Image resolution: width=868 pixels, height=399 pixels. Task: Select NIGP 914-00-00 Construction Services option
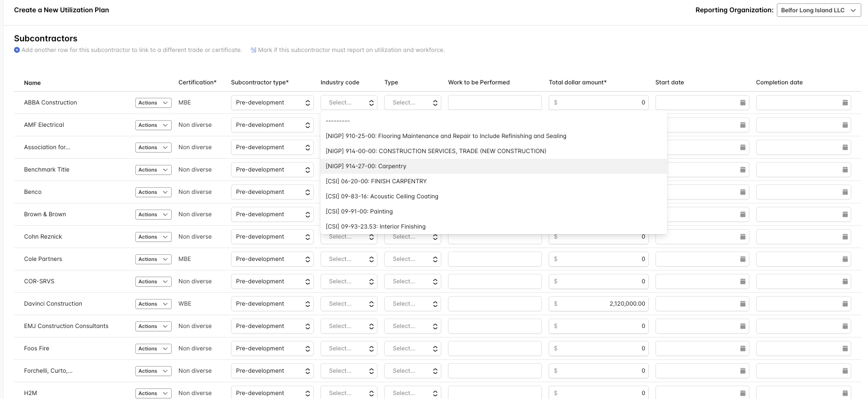click(x=494, y=151)
